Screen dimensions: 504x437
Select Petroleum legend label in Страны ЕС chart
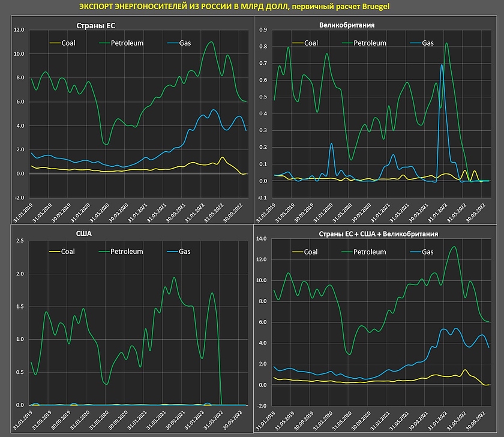tap(126, 43)
